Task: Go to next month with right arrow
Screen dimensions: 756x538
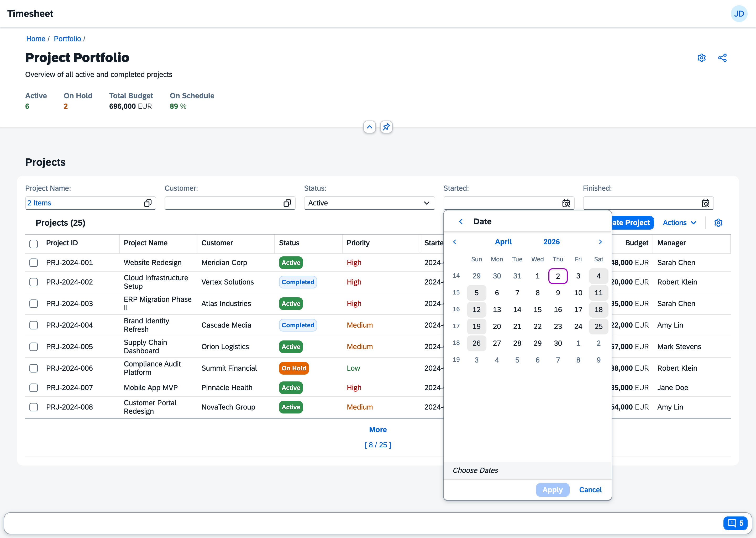Action: pos(600,242)
